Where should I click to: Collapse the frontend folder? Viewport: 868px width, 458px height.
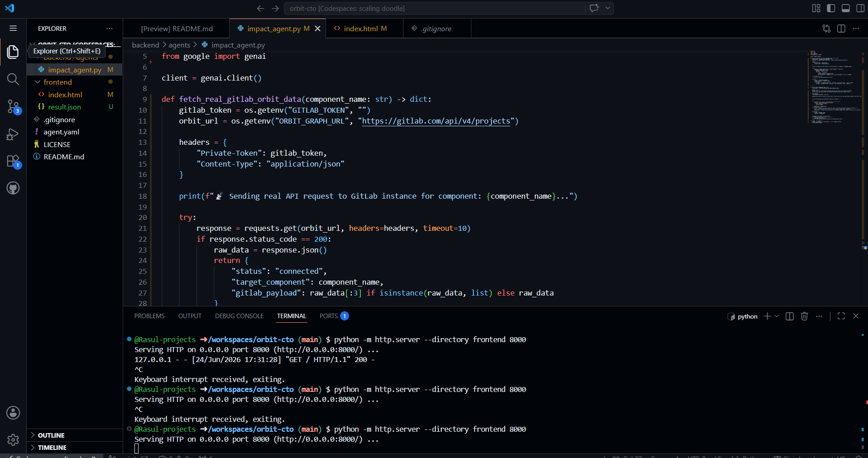[58, 82]
